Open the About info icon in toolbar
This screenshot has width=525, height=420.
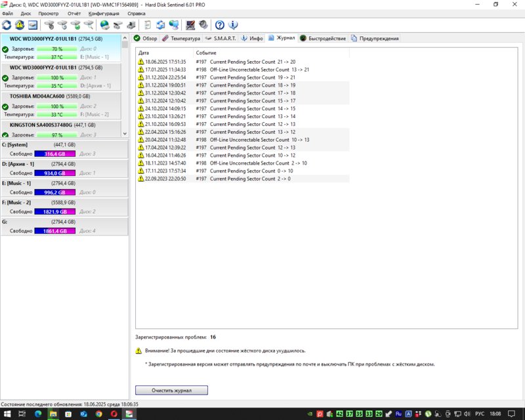[233, 25]
